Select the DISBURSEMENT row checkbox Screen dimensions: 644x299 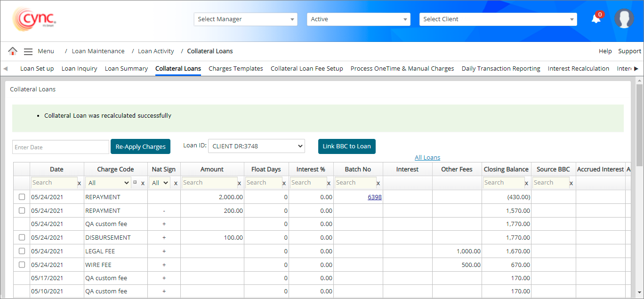click(22, 238)
